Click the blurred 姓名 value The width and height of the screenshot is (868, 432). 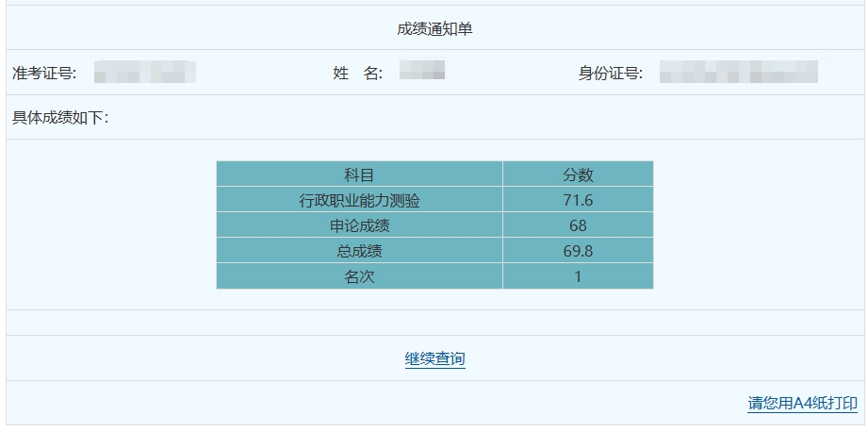click(x=421, y=72)
